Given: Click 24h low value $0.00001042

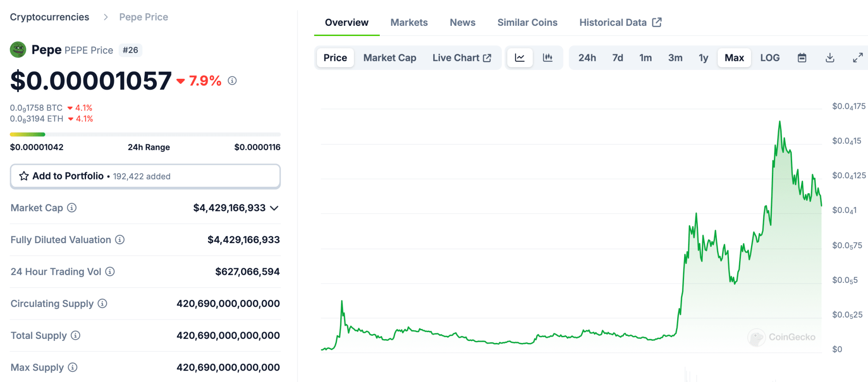Looking at the screenshot, I should 37,147.
